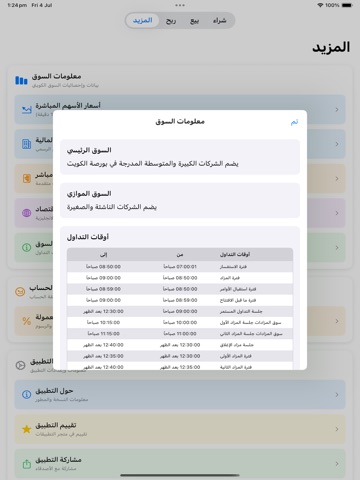Click the play icon beside التطبيق section header

[20, 365]
